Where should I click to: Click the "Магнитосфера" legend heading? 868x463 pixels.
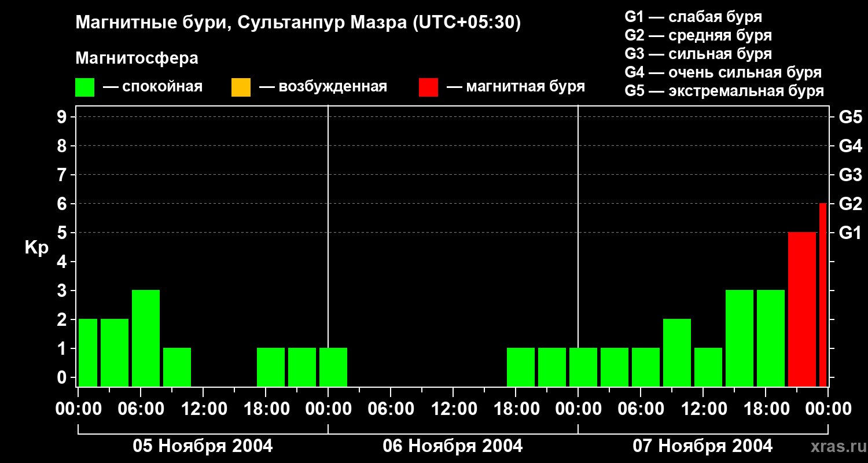coord(137,58)
